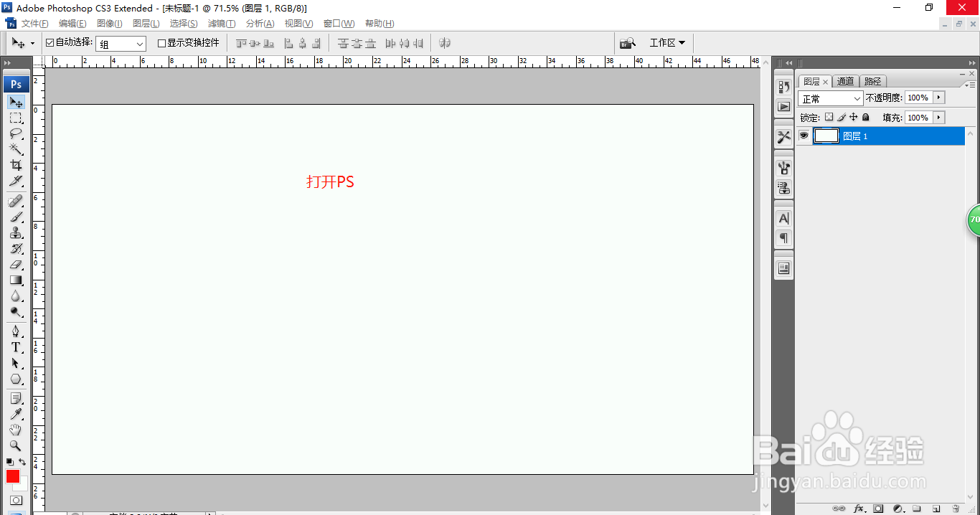The image size is (980, 515).
Task: Open the 图像(I) menu
Action: click(109, 24)
